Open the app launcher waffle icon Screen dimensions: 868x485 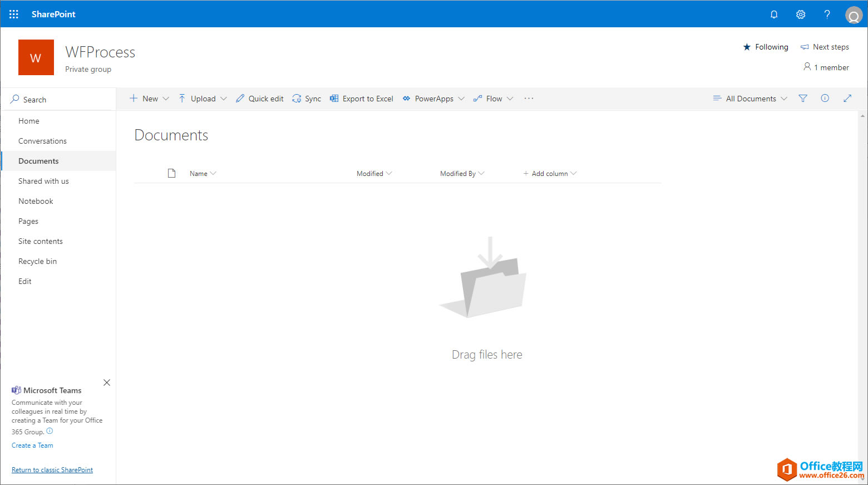click(x=13, y=14)
